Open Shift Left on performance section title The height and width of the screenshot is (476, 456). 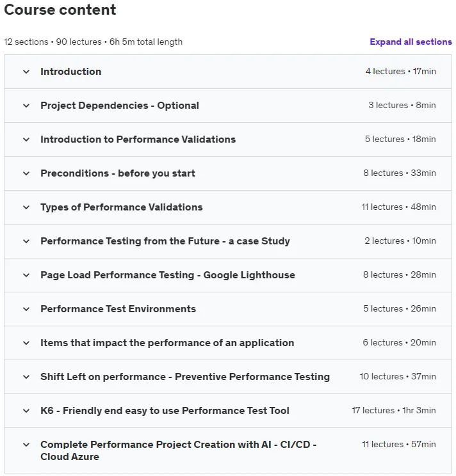[185, 377]
